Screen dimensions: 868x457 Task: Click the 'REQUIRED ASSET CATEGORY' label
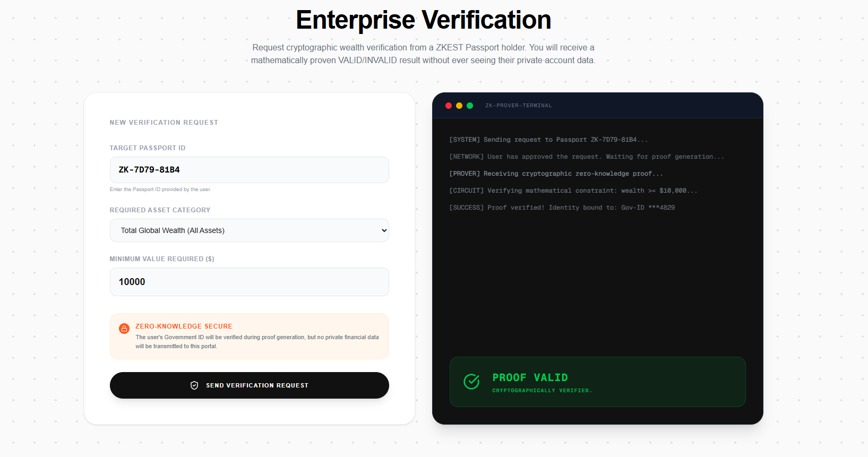160,210
